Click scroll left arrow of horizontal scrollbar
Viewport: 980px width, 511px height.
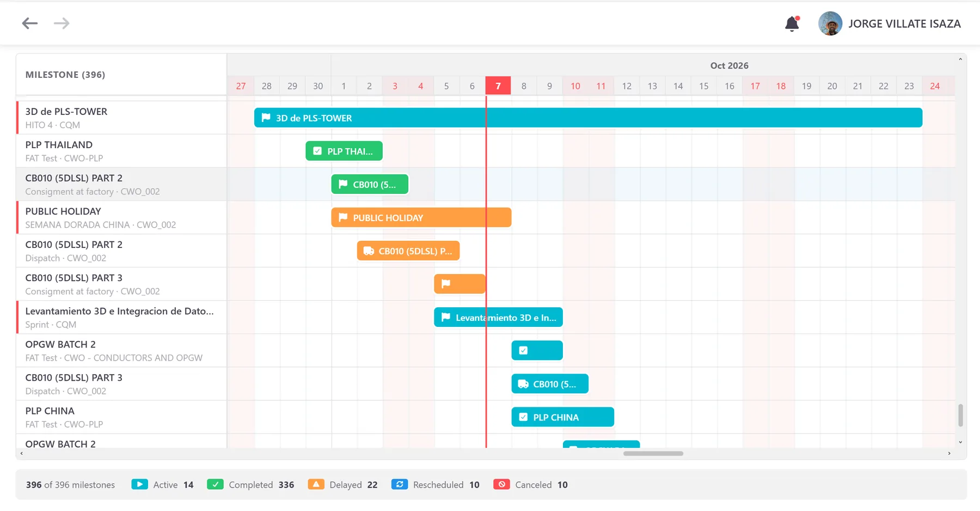click(x=22, y=453)
